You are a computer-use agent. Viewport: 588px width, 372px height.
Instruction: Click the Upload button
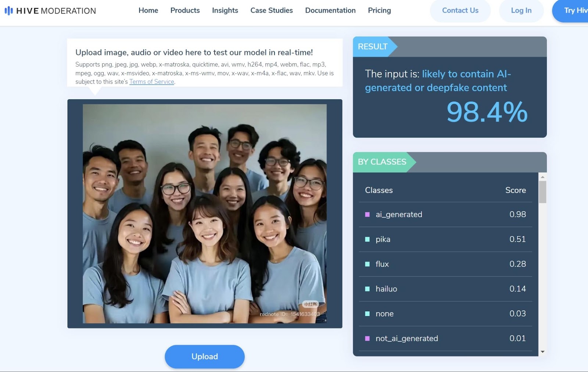tap(204, 357)
